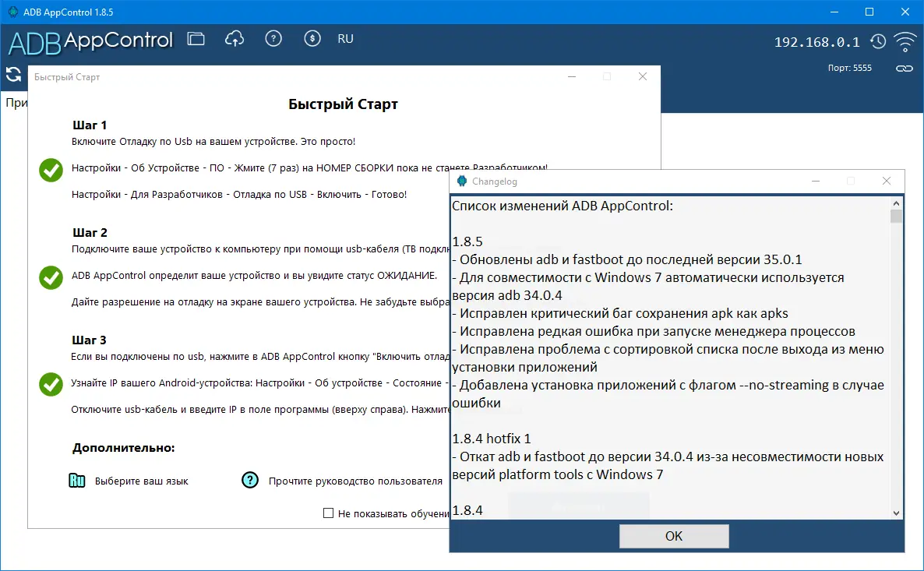Select Выберите ваш язык link
Image resolution: width=924 pixels, height=571 pixels.
click(142, 481)
